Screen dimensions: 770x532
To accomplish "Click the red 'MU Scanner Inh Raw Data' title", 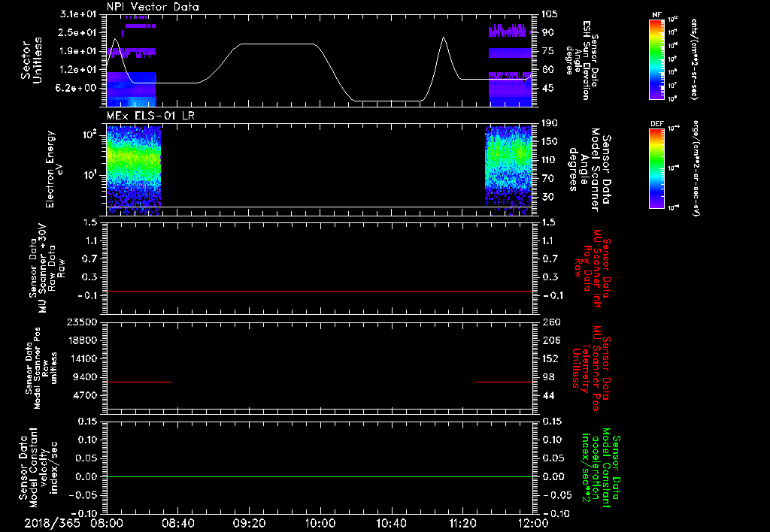I will (x=593, y=268).
